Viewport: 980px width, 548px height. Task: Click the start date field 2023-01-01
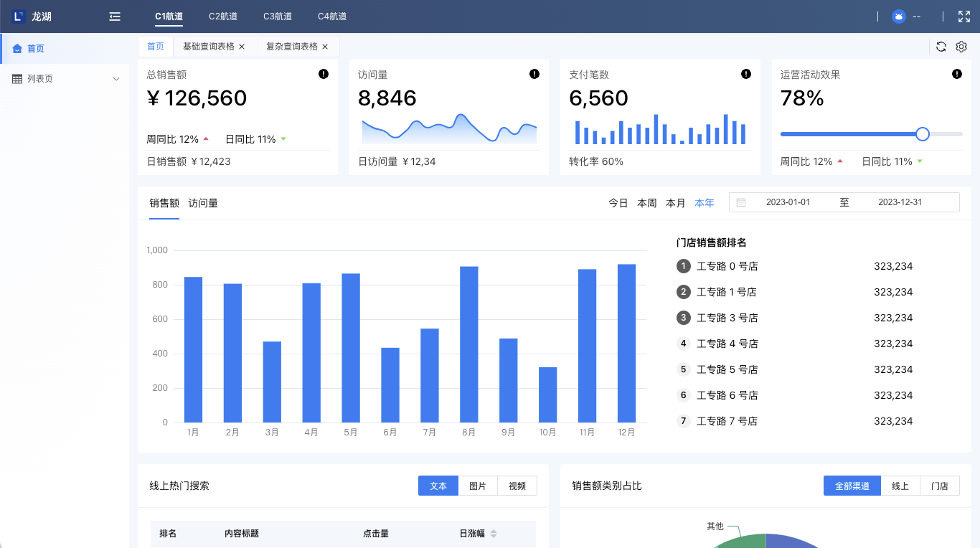788,202
